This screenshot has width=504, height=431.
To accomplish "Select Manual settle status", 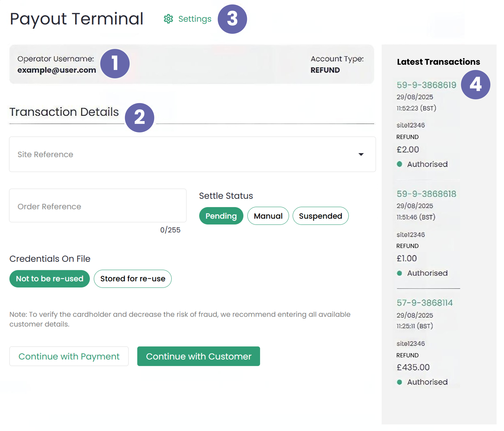I will [x=268, y=216].
